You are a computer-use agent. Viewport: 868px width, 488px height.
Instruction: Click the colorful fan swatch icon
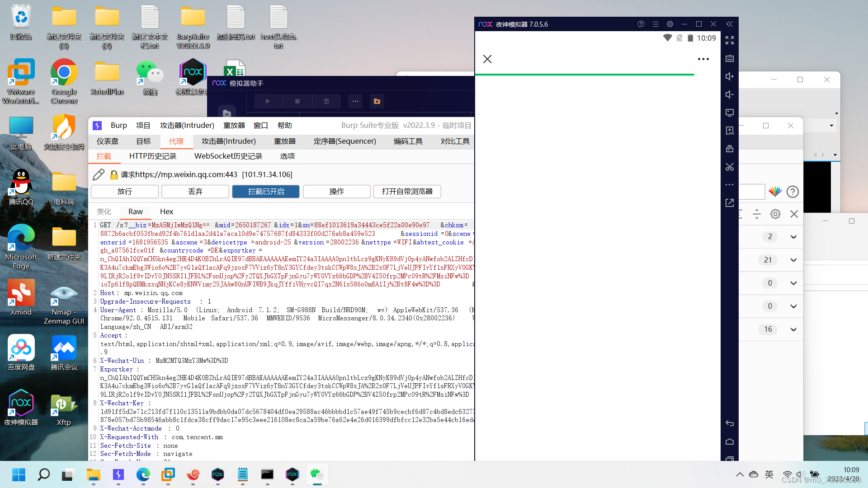click(775, 192)
